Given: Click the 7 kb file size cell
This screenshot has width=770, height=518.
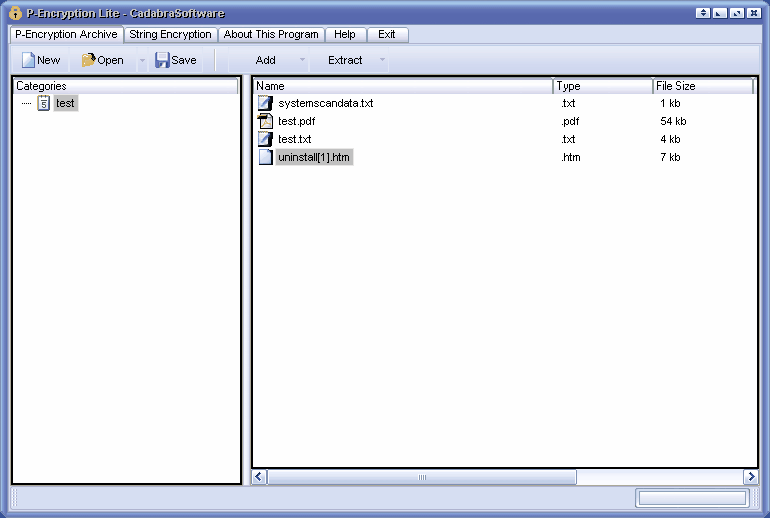Looking at the screenshot, I should pyautogui.click(x=670, y=157).
